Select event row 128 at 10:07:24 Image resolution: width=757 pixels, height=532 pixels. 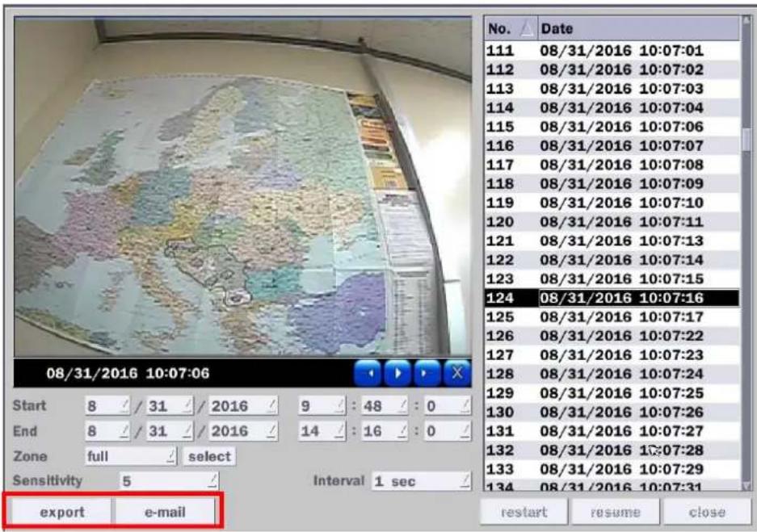click(612, 374)
